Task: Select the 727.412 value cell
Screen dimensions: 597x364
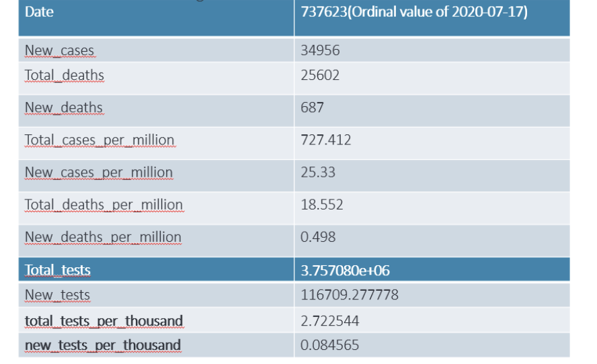Action: tap(325, 140)
